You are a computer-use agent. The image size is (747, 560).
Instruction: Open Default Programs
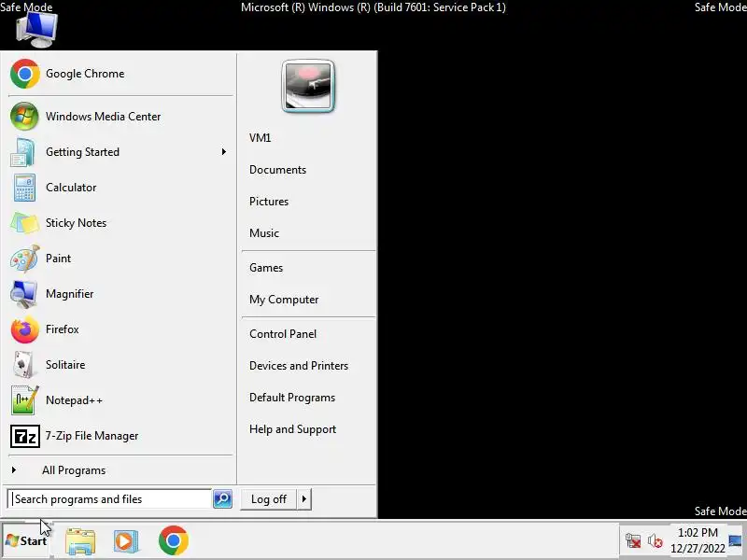[292, 398]
